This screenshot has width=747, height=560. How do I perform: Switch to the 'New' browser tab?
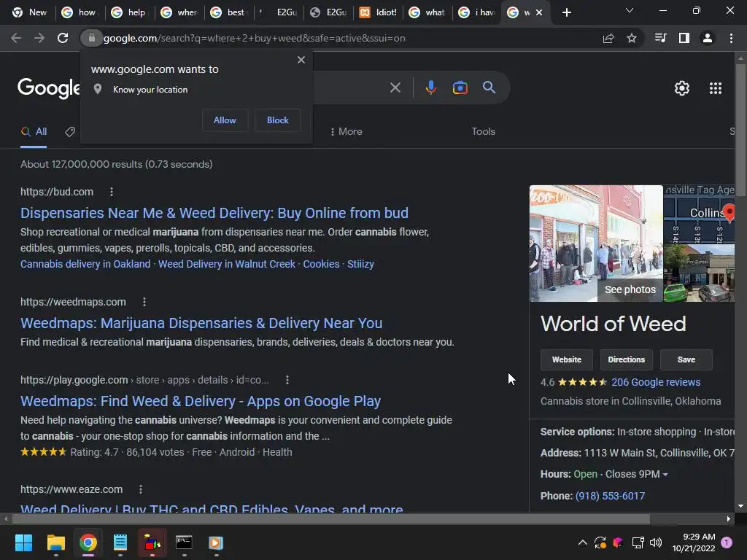click(x=31, y=12)
